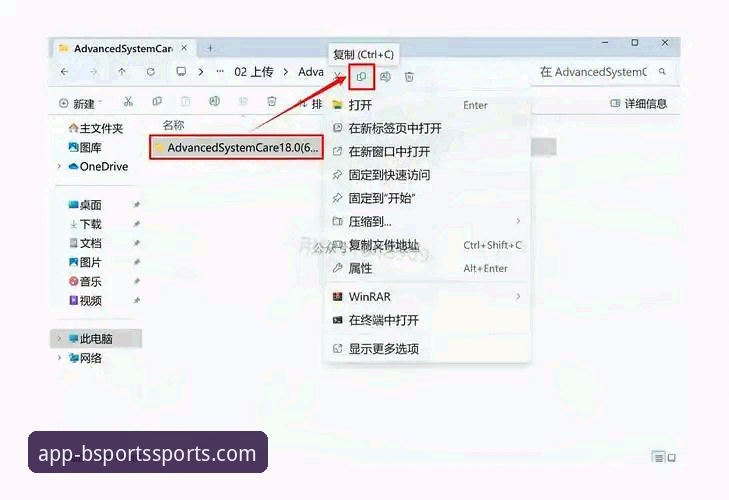Open 桌面 in the sidebar
The image size is (729, 500).
85,205
